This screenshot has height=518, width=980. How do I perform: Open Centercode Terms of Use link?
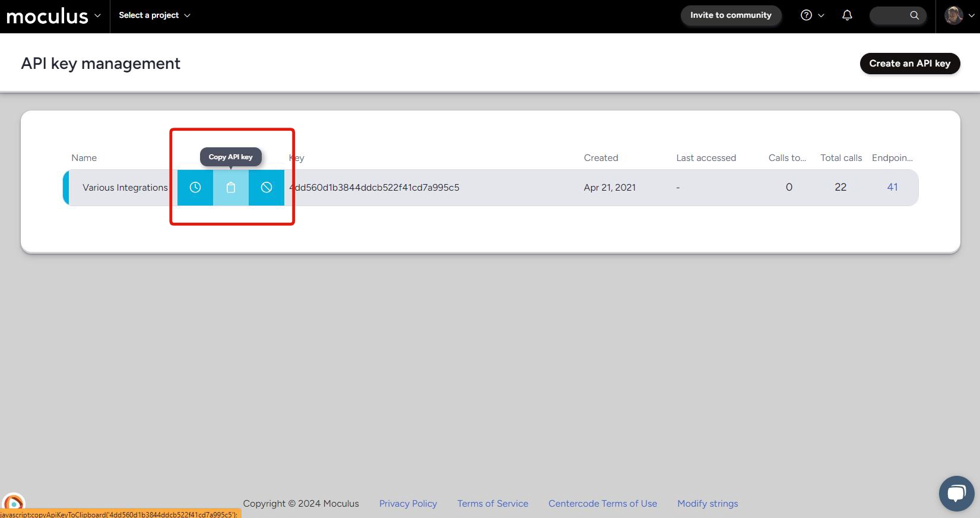point(602,504)
